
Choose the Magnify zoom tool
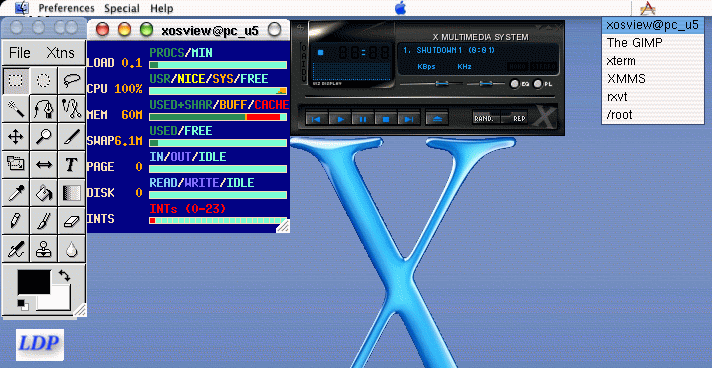44,136
